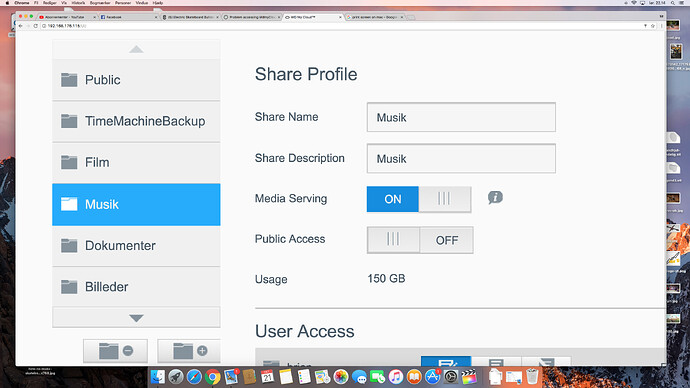Open Messages from the dock
Image resolution: width=690 pixels, height=388 pixels.
[x=359, y=377]
